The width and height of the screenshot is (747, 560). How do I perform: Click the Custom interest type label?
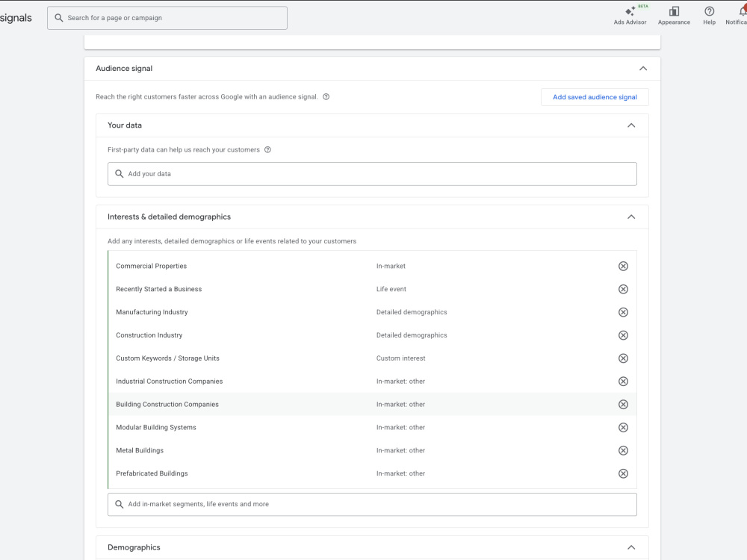coord(400,358)
